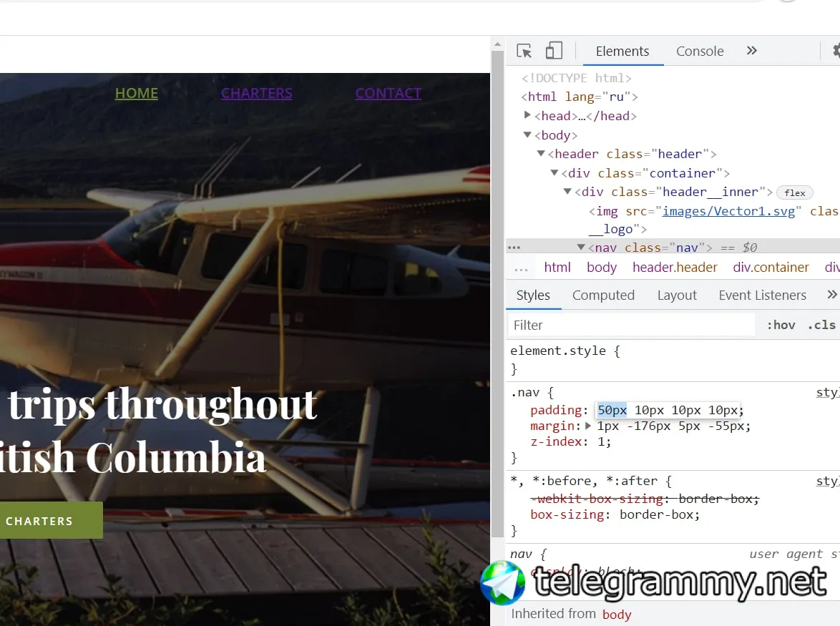The width and height of the screenshot is (840, 626).
Task: Click the green CHARTERS button on page
Action: pos(52,521)
